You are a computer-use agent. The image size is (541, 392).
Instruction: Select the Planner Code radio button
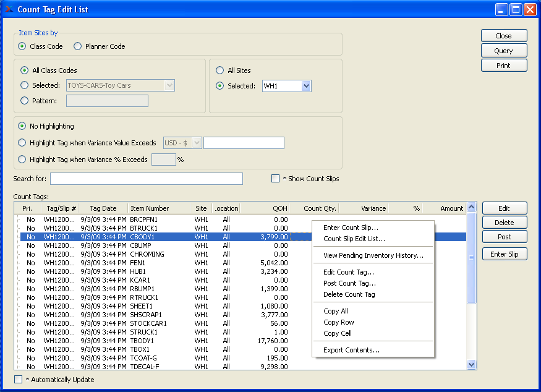[x=78, y=46]
